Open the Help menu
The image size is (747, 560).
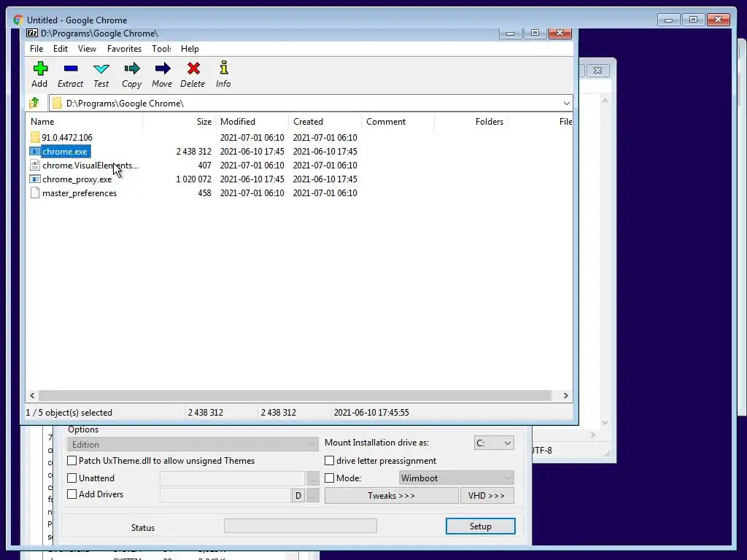pyautogui.click(x=190, y=49)
